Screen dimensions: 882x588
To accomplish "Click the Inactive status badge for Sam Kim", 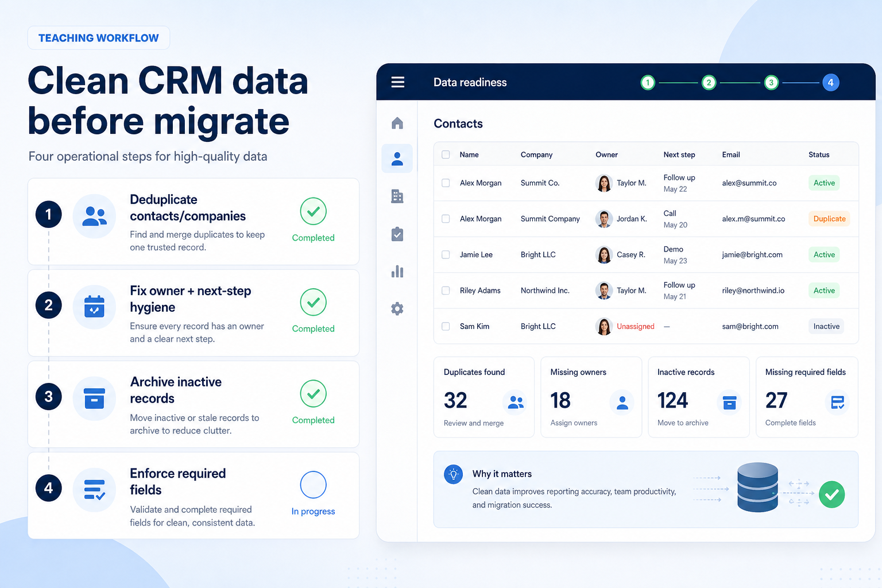I will [x=826, y=326].
